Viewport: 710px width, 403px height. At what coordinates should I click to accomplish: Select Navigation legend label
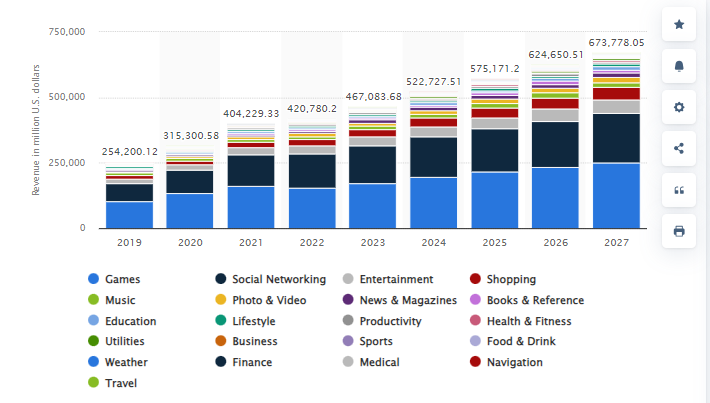515,362
